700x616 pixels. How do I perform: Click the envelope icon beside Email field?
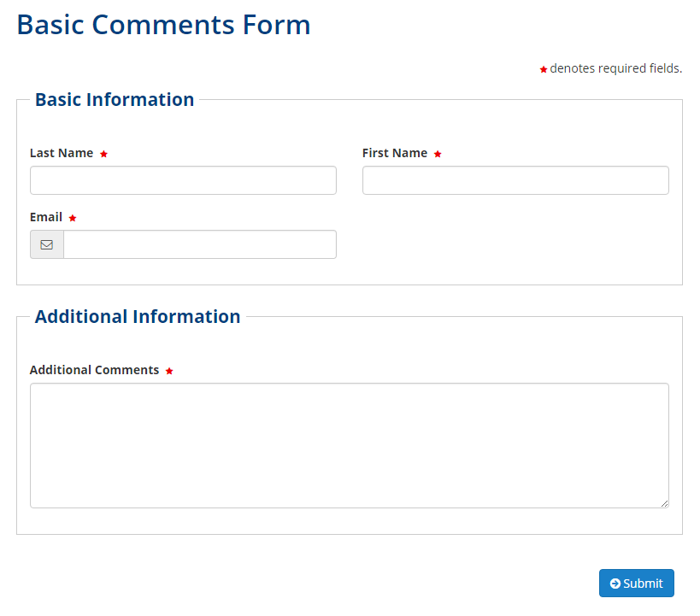[47, 244]
